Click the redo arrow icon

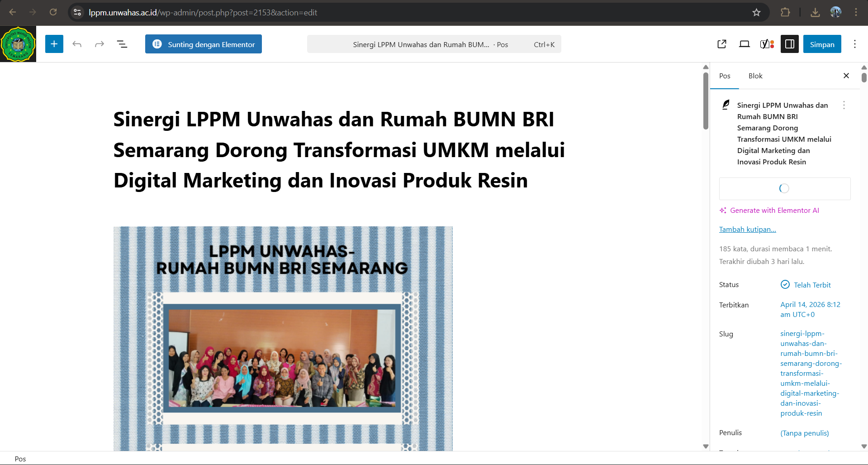click(100, 44)
